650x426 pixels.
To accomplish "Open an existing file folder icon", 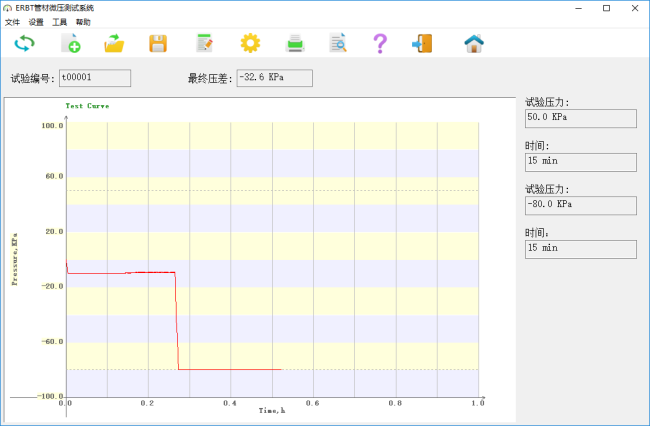I will pyautogui.click(x=114, y=43).
